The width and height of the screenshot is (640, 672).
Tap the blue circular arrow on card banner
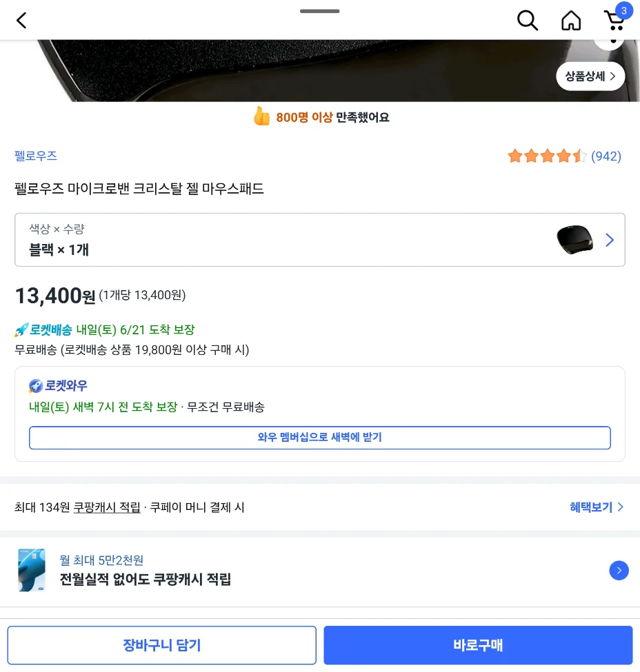[619, 571]
